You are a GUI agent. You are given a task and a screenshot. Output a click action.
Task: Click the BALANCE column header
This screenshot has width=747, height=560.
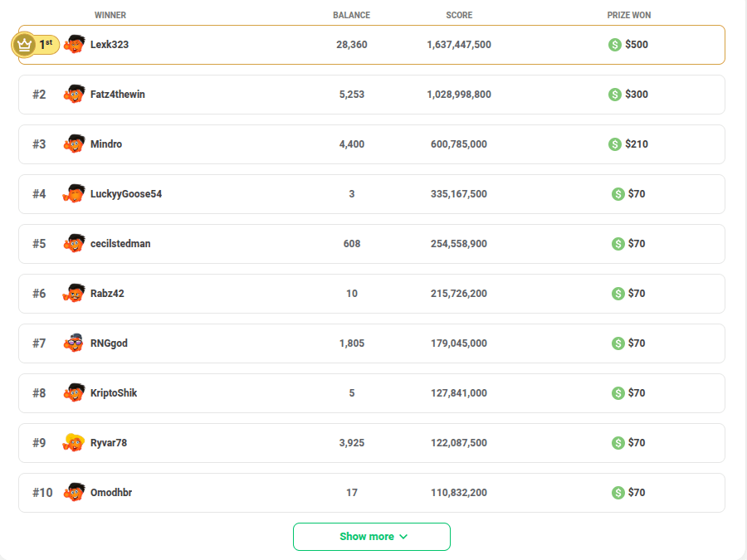[x=352, y=15]
